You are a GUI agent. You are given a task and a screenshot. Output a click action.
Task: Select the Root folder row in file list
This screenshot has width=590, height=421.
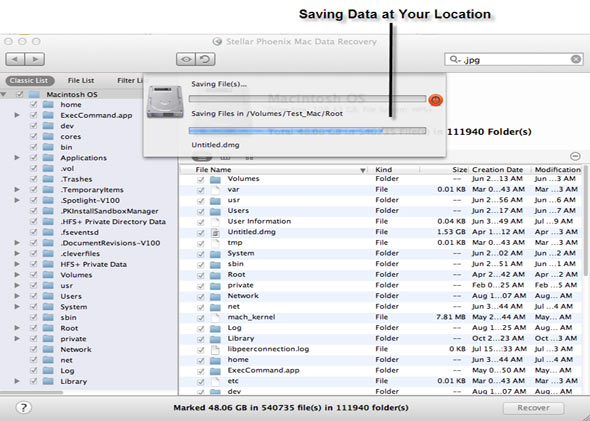tap(381, 275)
